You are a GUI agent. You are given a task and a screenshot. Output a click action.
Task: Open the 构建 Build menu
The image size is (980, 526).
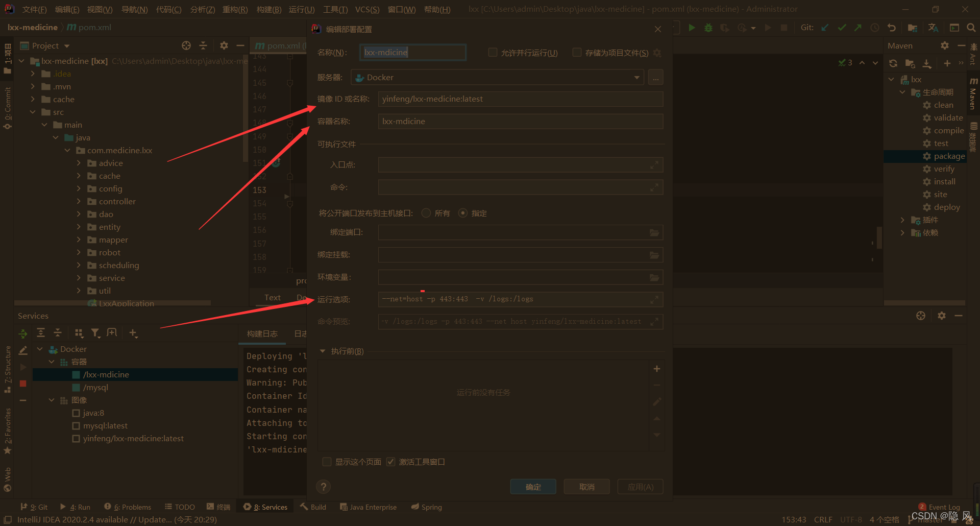pyautogui.click(x=269, y=9)
